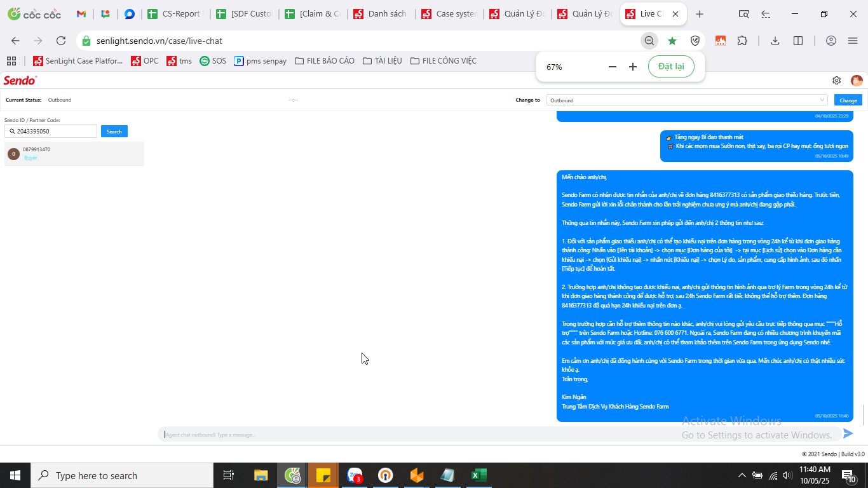Click the Sendo logo
Screen dimensions: 868x488
(x=20, y=80)
